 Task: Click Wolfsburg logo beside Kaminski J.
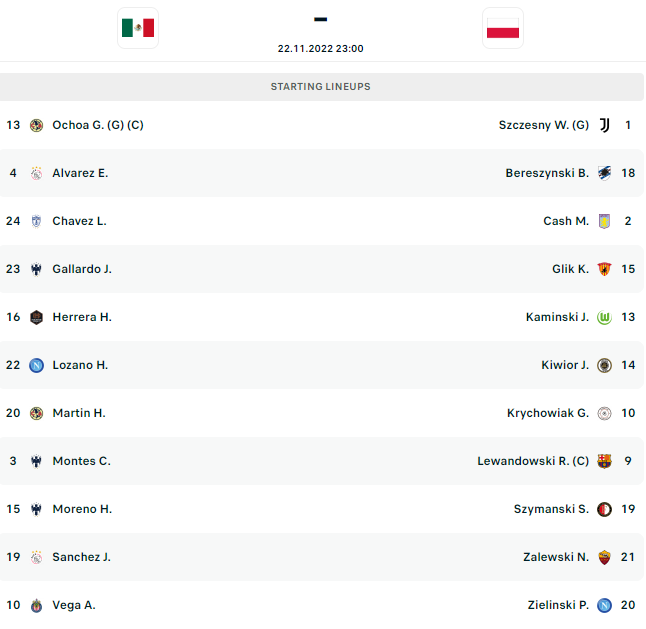pyautogui.click(x=604, y=317)
